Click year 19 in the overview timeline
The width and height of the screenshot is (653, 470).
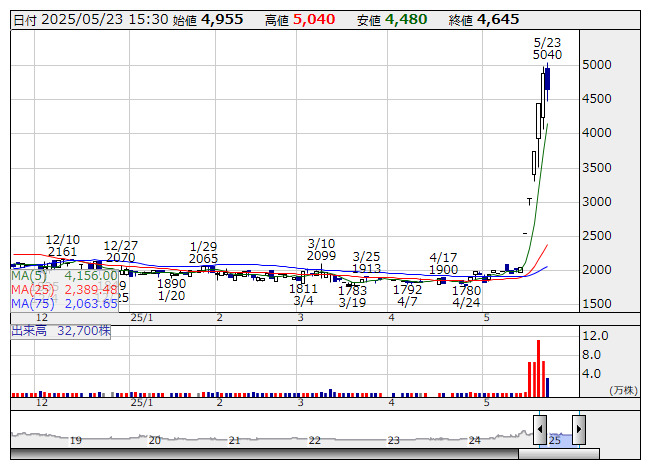[x=75, y=440]
